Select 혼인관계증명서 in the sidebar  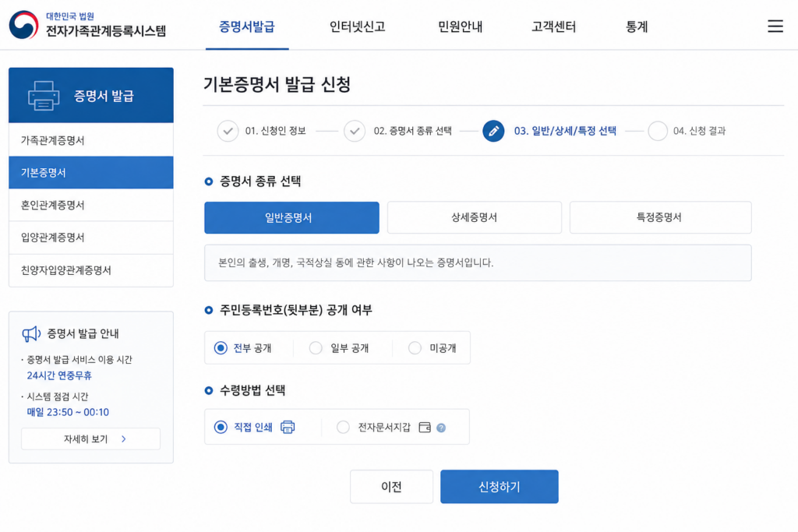(x=91, y=205)
